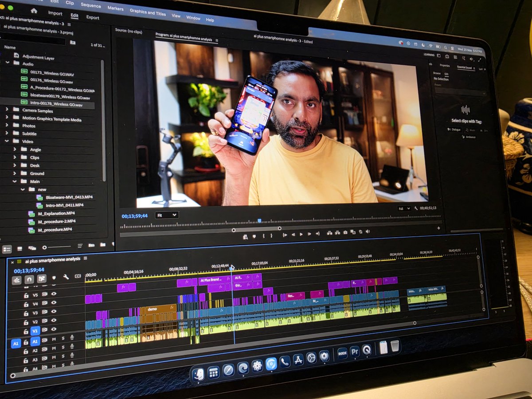Viewport: 532px width, 399px height.
Task: Click the Home icon in the header
Action: click(34, 11)
